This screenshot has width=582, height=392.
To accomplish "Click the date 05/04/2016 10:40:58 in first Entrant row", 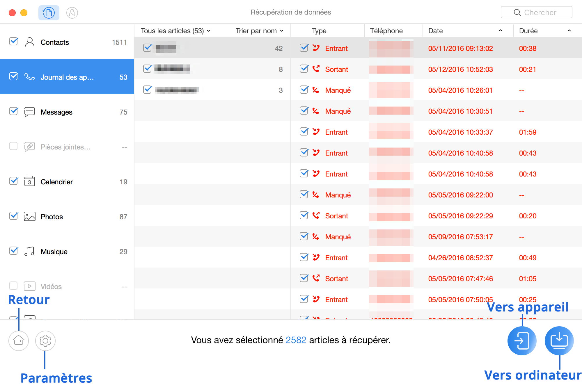I will coord(460,153).
